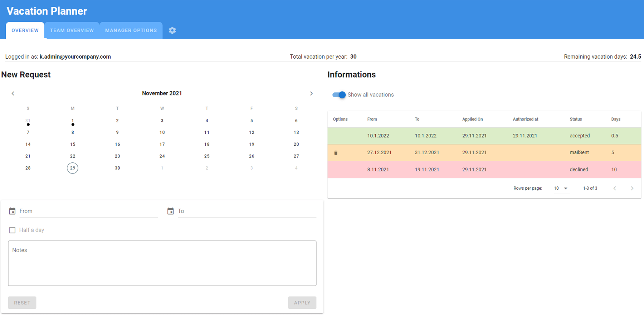
Task: Go to previous month in calendar
Action: 13,93
